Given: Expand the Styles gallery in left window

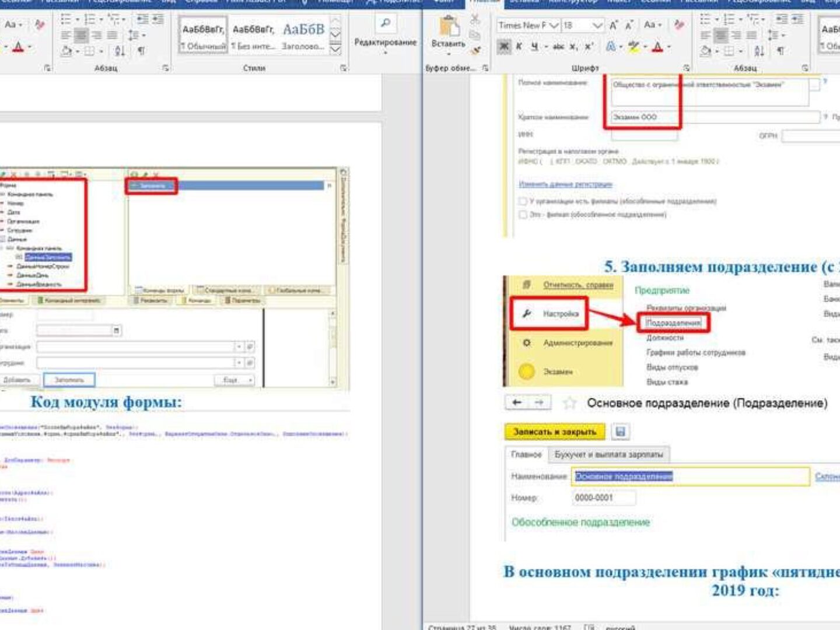Looking at the screenshot, I should (335, 50).
